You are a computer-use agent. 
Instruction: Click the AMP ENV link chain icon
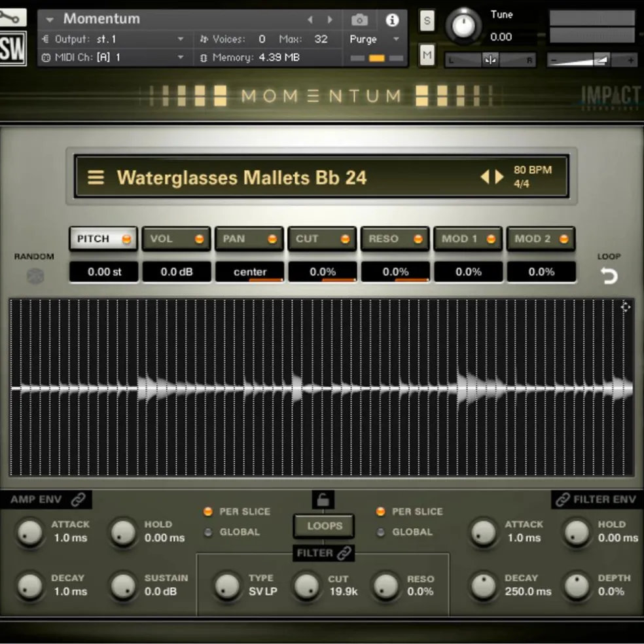(78, 499)
